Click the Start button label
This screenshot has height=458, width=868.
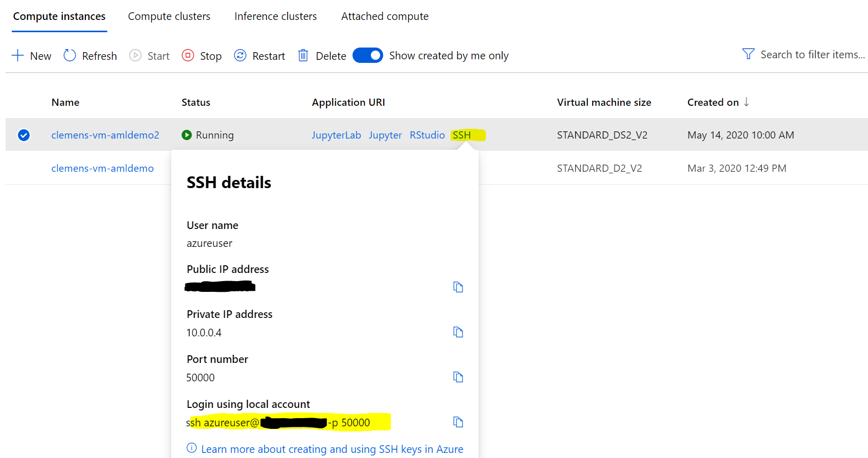click(158, 56)
